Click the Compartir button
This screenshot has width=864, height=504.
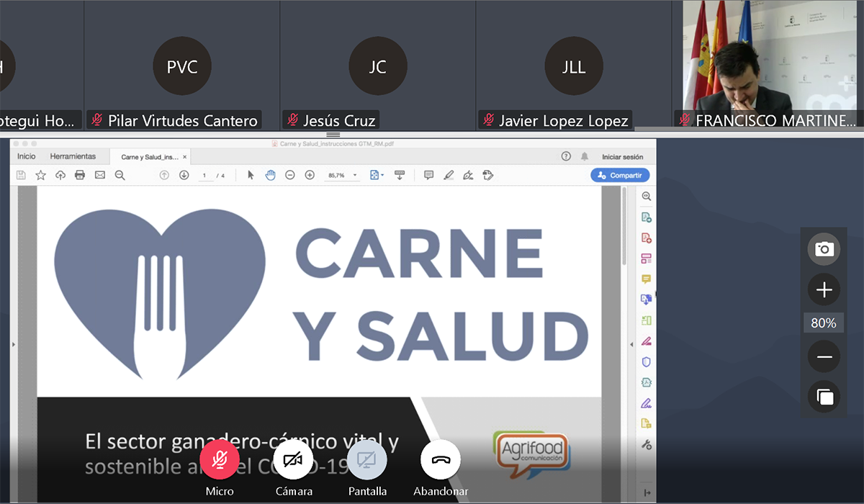click(620, 175)
